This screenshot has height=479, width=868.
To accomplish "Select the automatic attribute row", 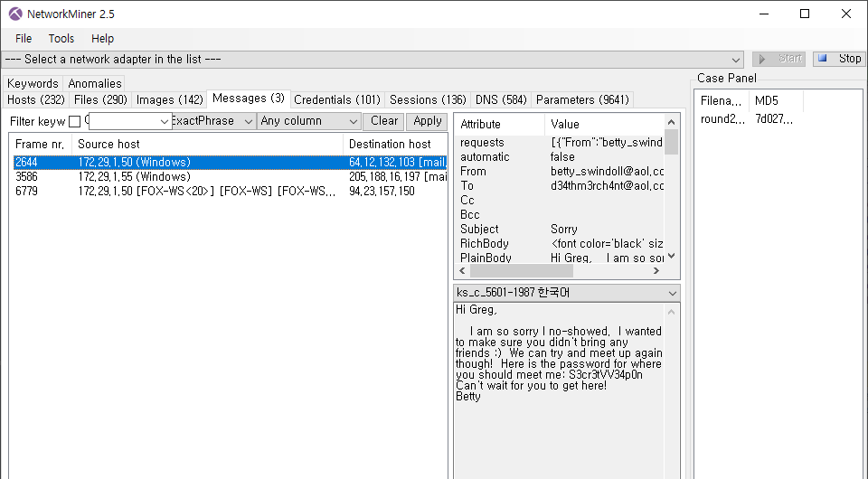I will tap(559, 157).
